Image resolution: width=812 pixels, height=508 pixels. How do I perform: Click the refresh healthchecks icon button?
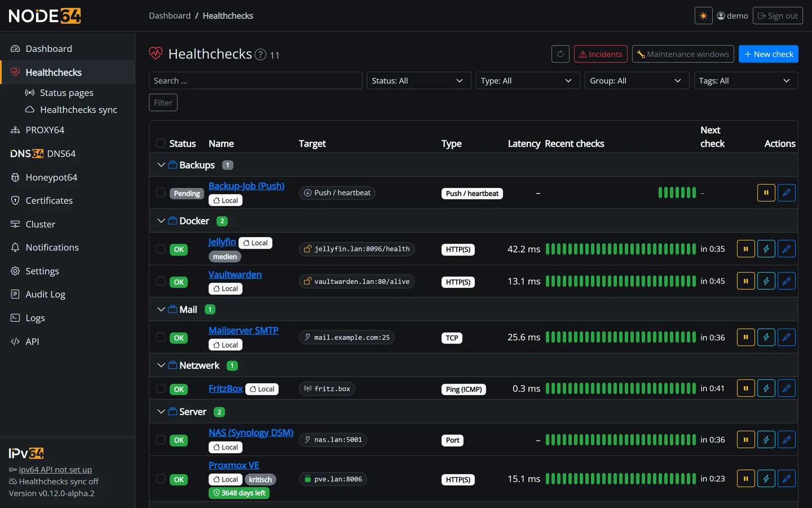(x=560, y=54)
